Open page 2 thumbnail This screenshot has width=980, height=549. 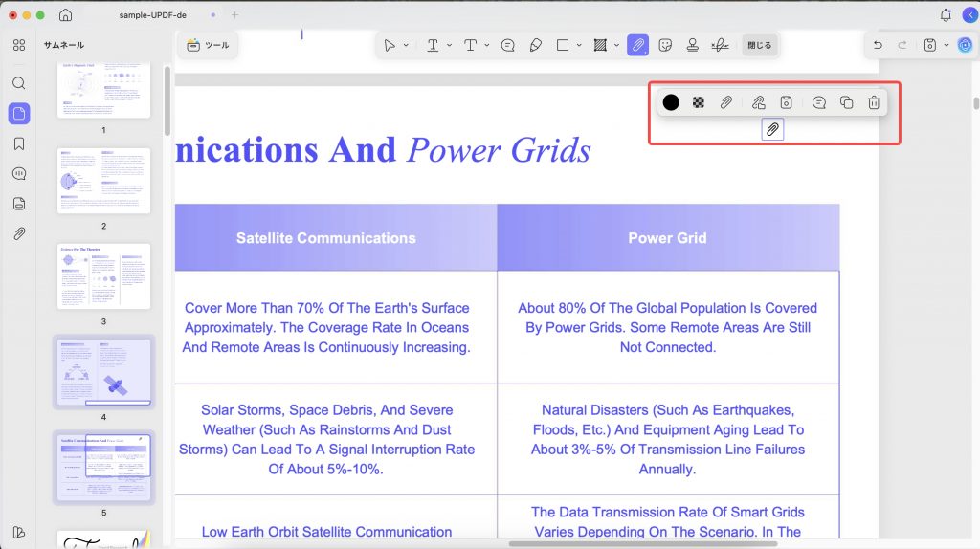[103, 181]
